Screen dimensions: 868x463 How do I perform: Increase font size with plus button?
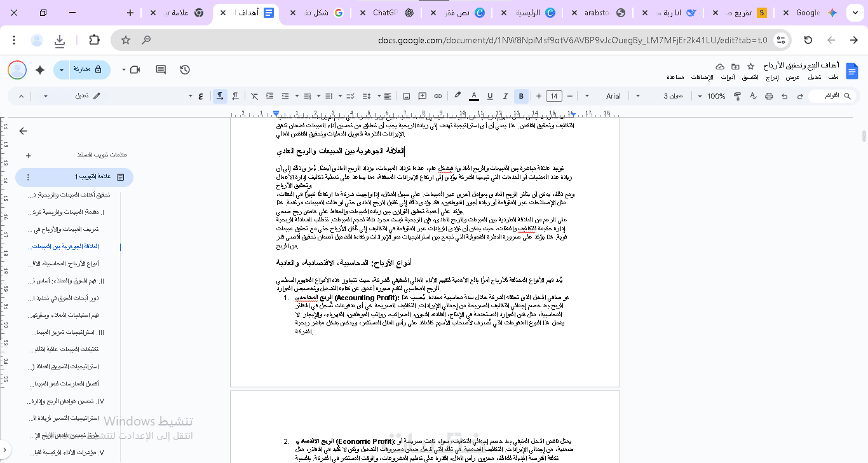click(538, 96)
